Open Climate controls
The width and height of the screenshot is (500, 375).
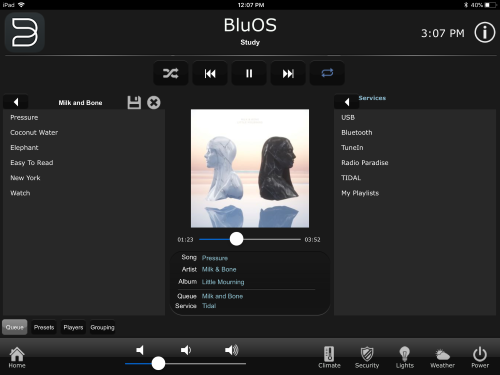pos(329,357)
